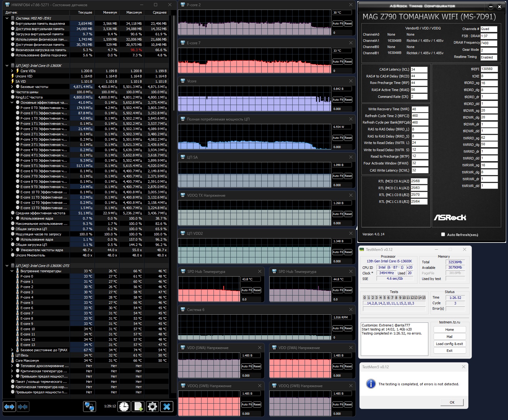Minimize the ASRock Timing Configurator window
Image resolution: width=508 pixels, height=420 pixels.
point(491,7)
